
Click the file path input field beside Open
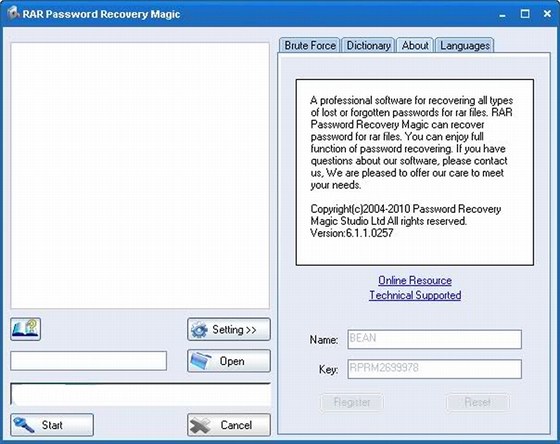tap(89, 361)
